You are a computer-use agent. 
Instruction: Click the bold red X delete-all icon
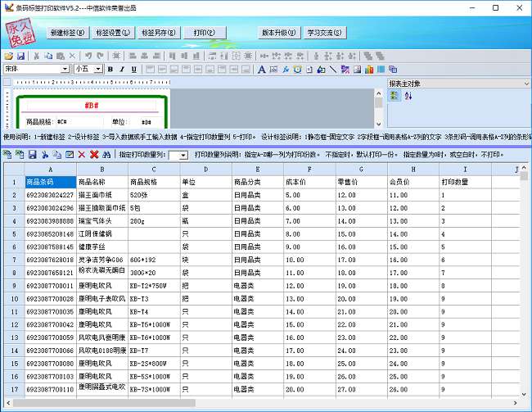[94, 155]
